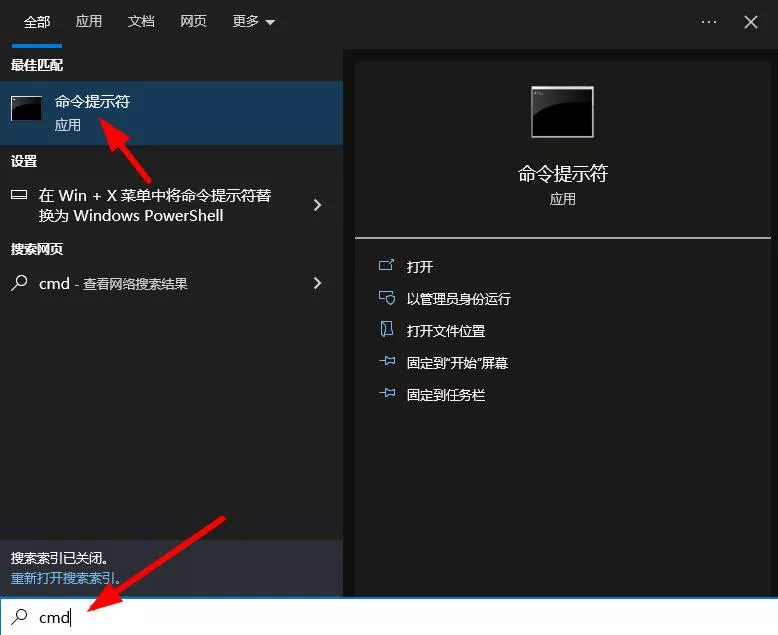Switch to the 网页 tab

pos(193,21)
